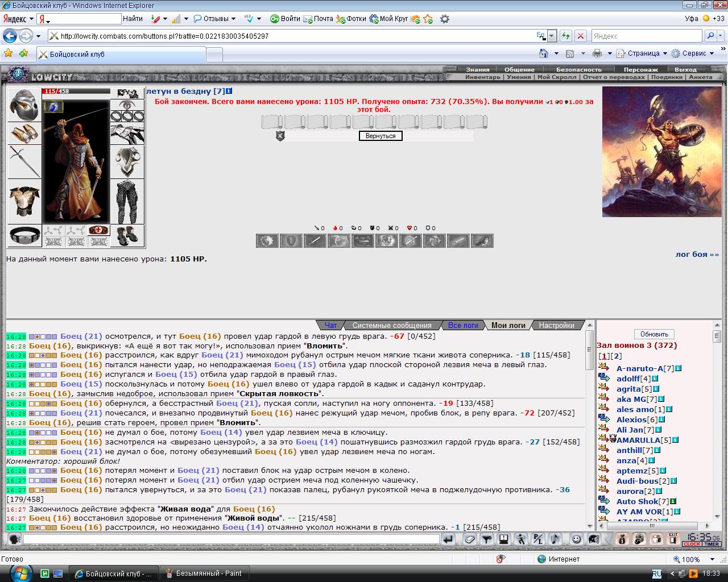The height and width of the screenshot is (582, 728).
Task: Click the Найти button on Yandex bar
Action: 133,19
